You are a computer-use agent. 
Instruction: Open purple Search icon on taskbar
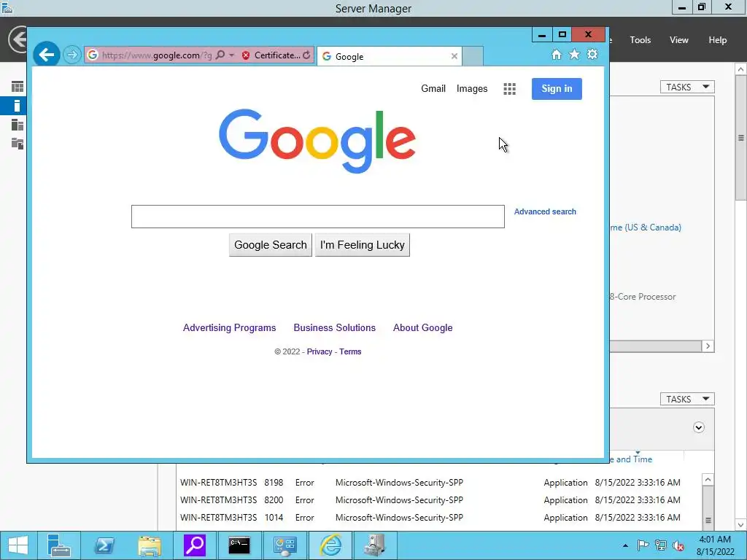[194, 545]
